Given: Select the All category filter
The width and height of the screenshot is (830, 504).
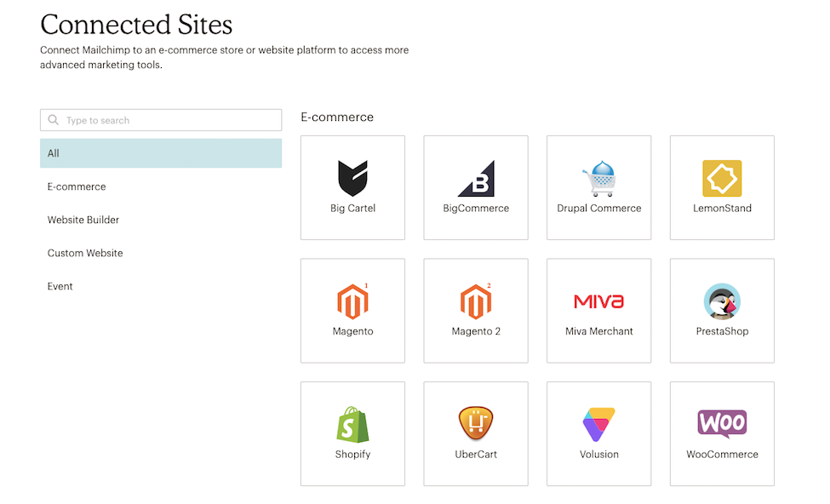Looking at the screenshot, I should (161, 153).
